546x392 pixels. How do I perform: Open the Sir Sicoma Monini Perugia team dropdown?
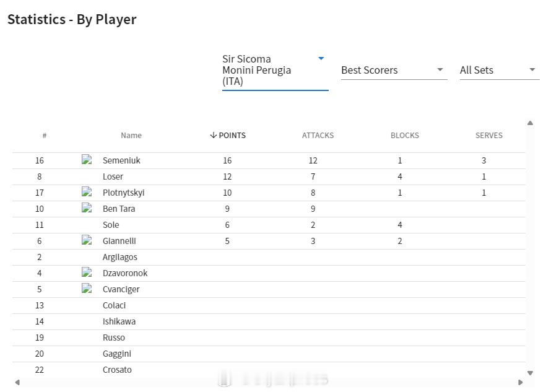[275, 70]
